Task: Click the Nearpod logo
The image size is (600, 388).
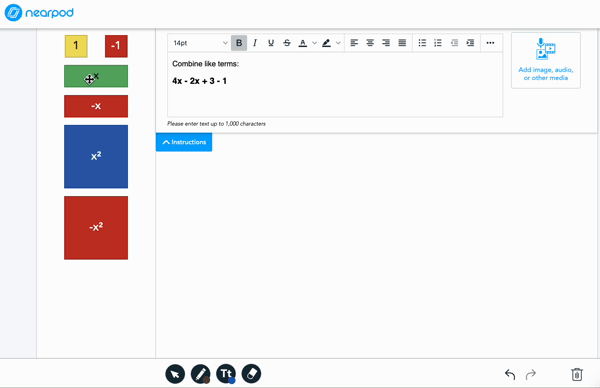Action: tap(39, 13)
